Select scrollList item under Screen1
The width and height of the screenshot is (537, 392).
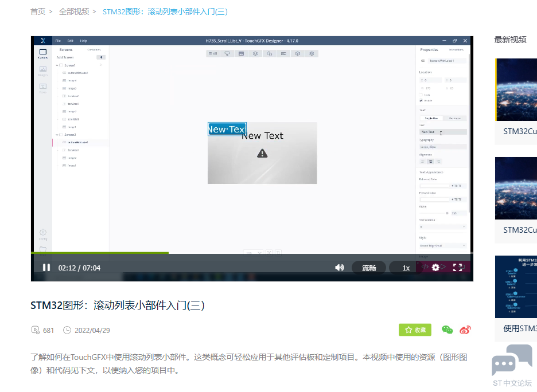coord(73,119)
